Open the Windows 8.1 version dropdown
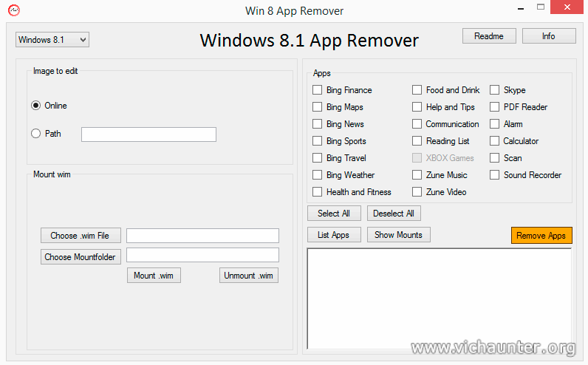The image size is (588, 365). (52, 39)
